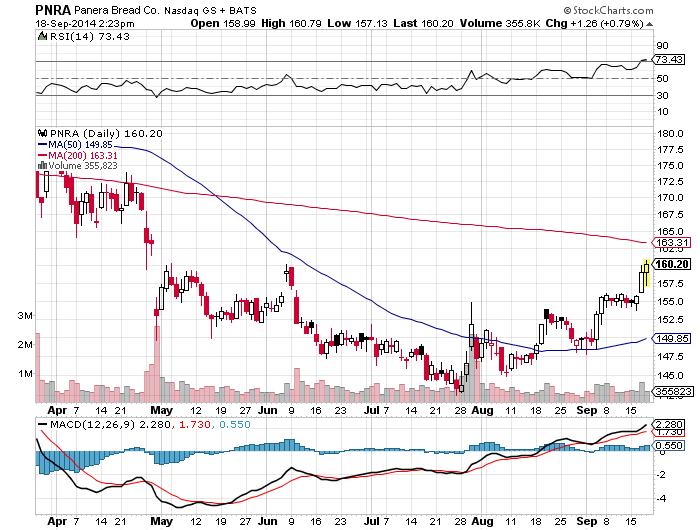Click the MA(200) 163.31 legend text

[x=83, y=155]
